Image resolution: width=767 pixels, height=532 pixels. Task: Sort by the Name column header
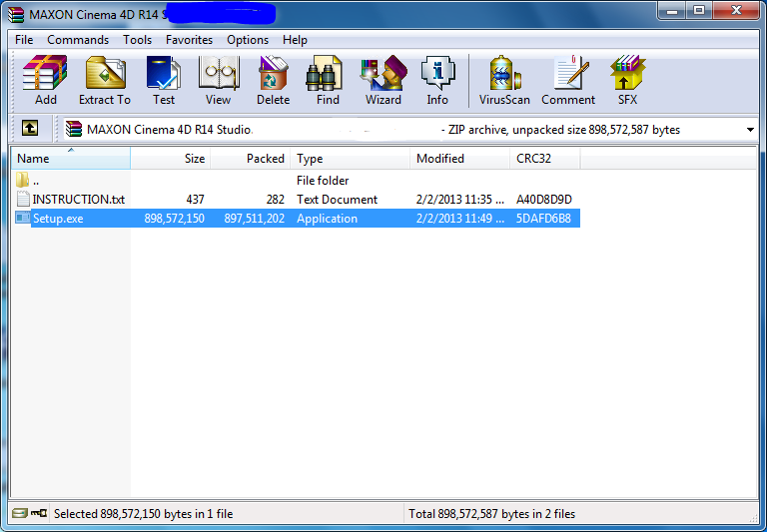coord(71,159)
